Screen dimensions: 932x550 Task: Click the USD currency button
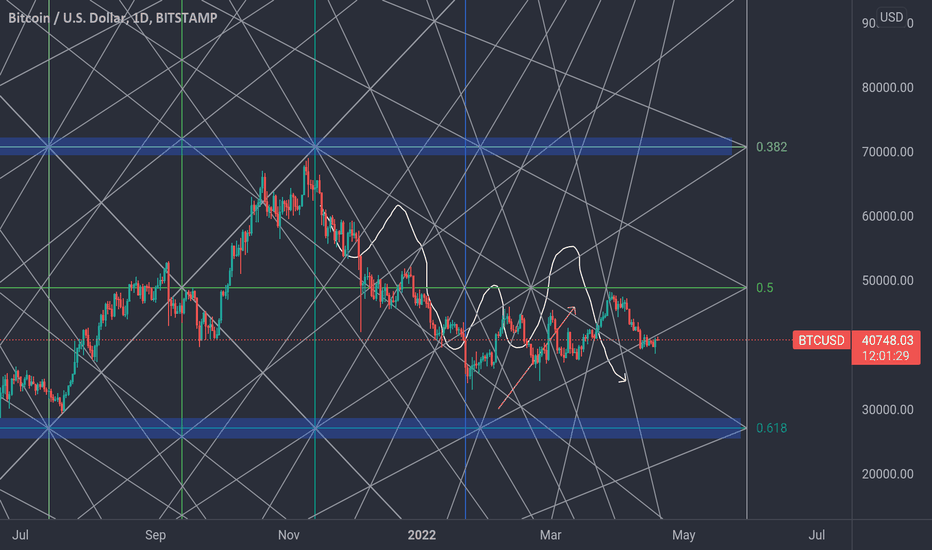click(891, 17)
